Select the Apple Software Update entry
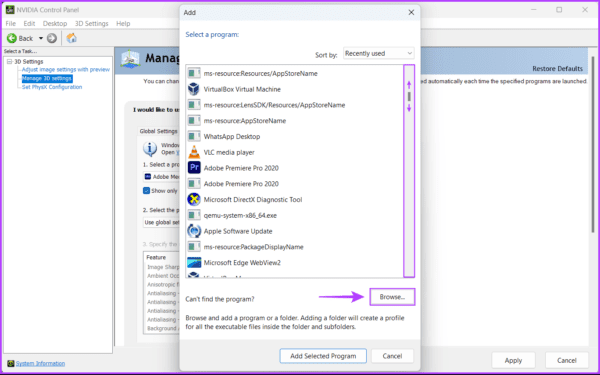 tap(295, 231)
